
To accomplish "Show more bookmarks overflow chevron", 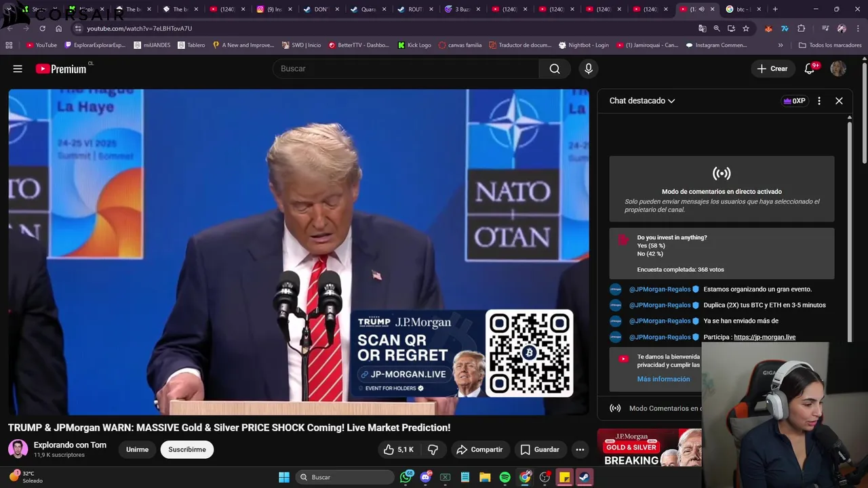I will tap(781, 45).
